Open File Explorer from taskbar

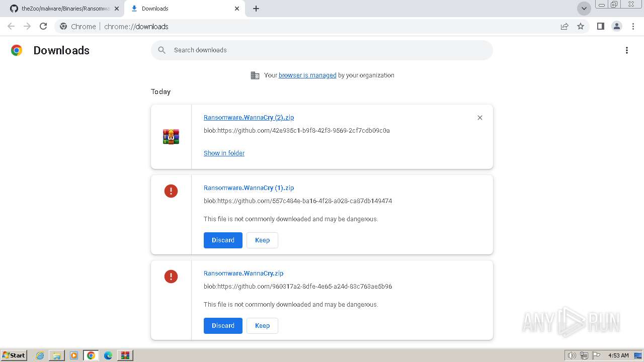[57, 355]
